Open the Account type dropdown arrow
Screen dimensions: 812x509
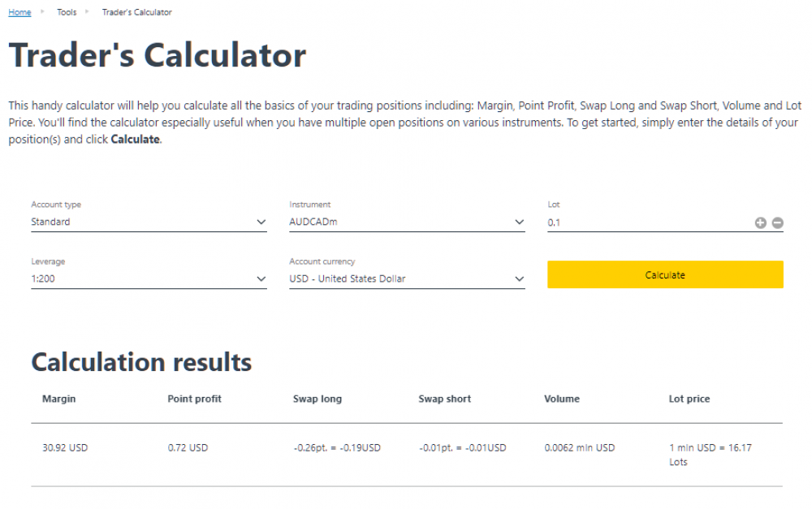261,222
